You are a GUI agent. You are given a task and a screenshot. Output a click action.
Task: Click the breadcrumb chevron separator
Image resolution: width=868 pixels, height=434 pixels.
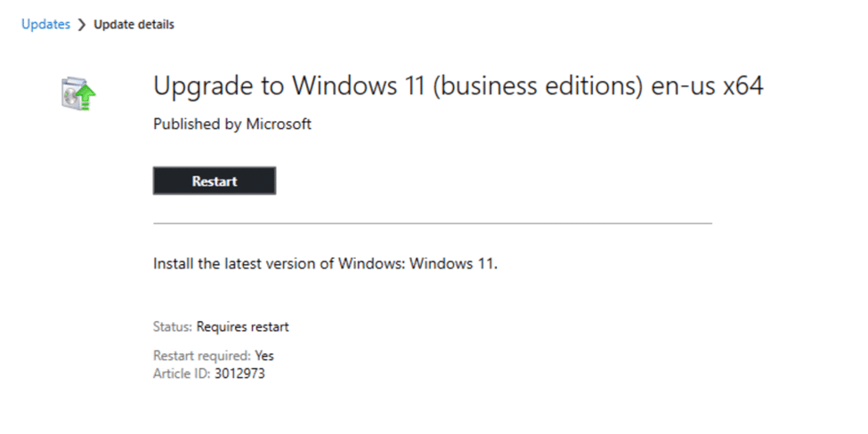pyautogui.click(x=82, y=25)
